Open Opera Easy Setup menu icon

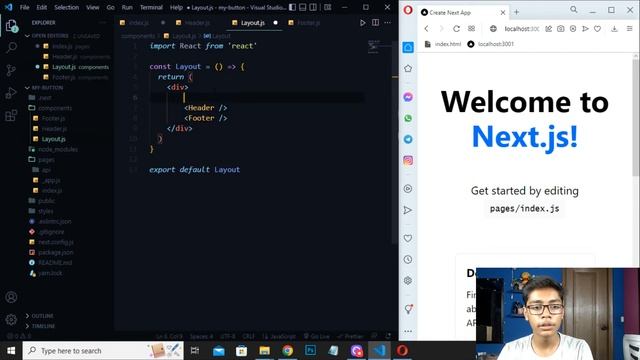[629, 29]
